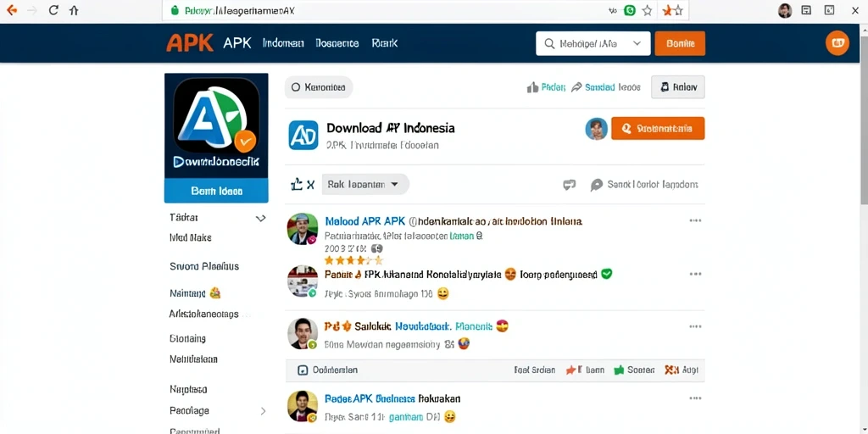The width and height of the screenshot is (868, 434).
Task: Click the thumbs-up 'Pkdat' icon
Action: pyautogui.click(x=532, y=87)
